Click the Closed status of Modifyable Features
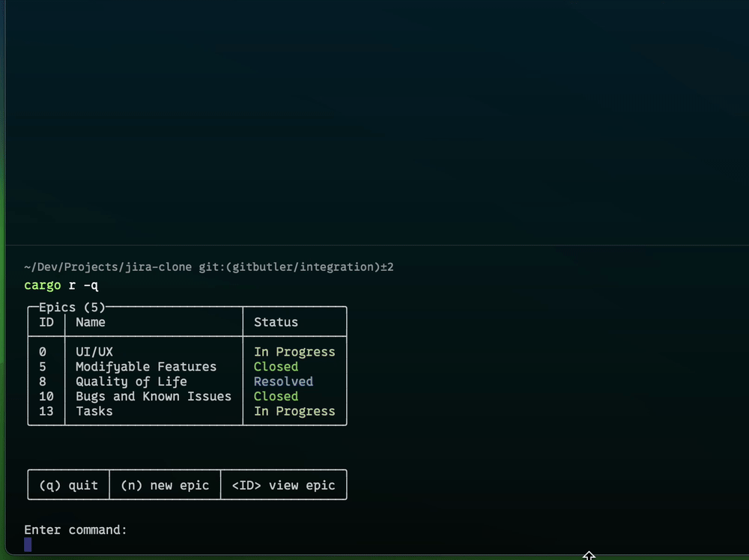The image size is (749, 560). 276,367
